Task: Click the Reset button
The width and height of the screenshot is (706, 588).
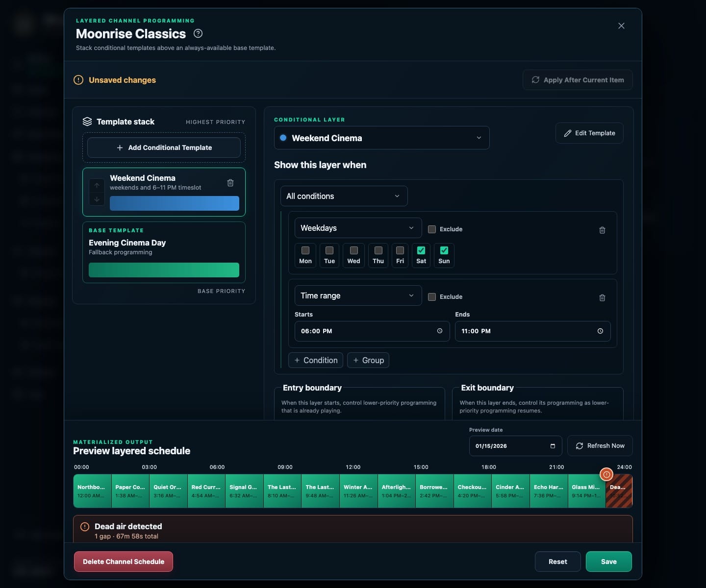Action: (558, 562)
